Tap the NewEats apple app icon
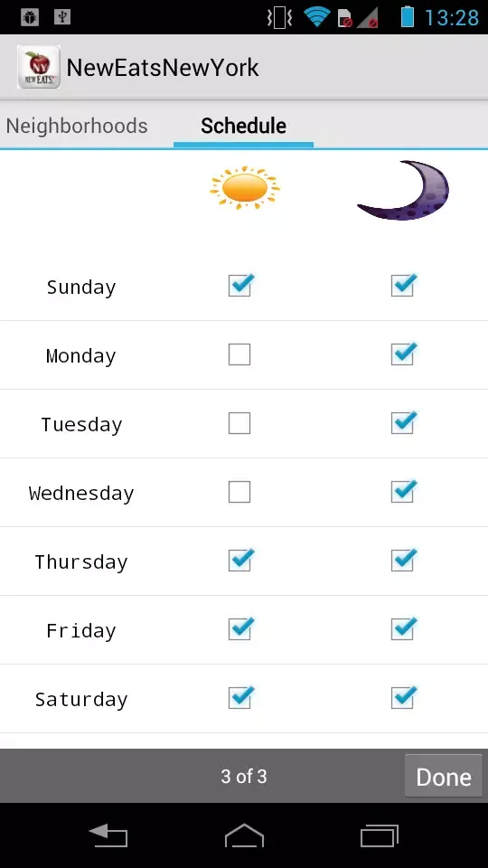 pos(39,67)
